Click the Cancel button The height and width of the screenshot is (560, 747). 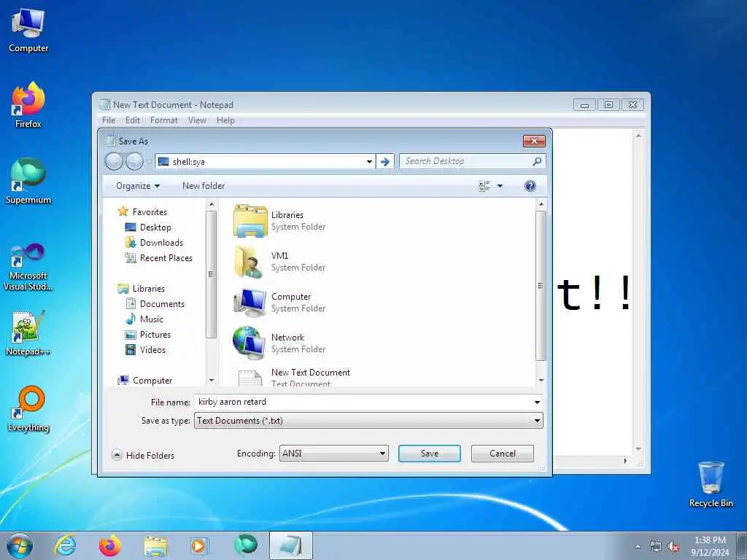pos(502,454)
